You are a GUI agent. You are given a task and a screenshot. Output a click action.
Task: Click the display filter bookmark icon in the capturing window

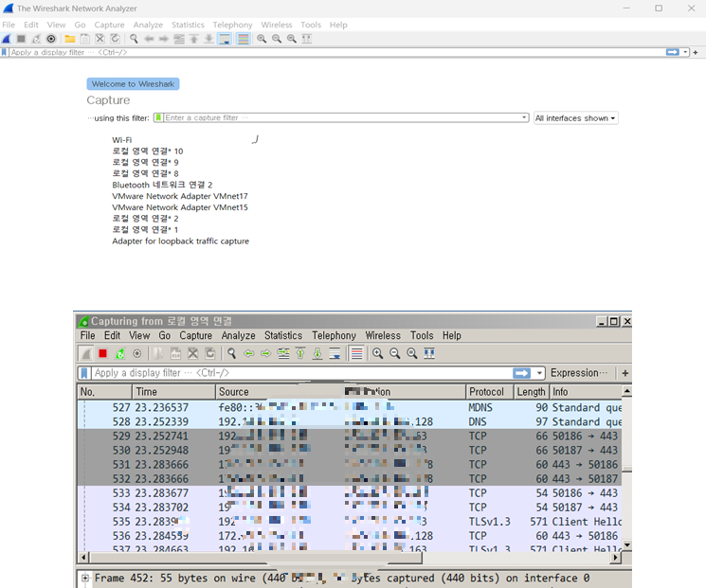coord(84,373)
